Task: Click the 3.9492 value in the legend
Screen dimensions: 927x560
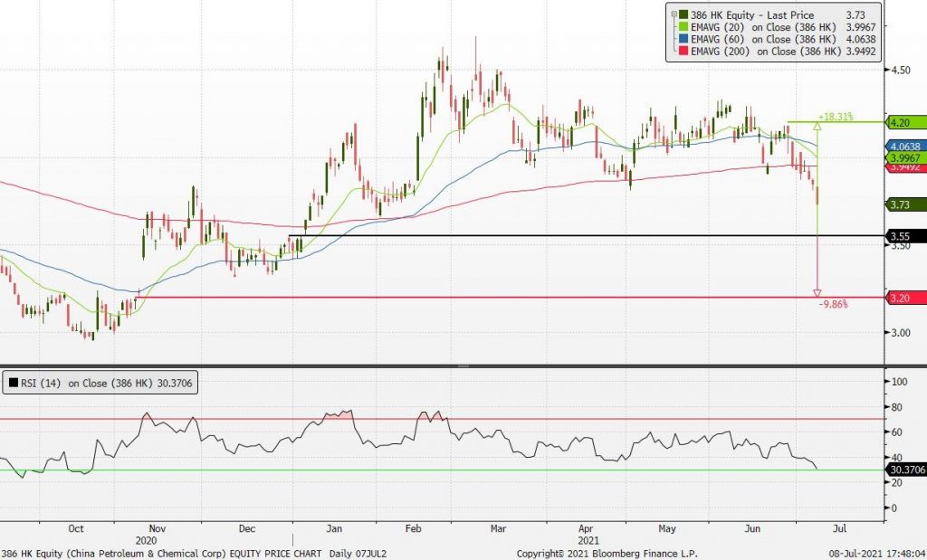Action: pyautogui.click(x=861, y=52)
